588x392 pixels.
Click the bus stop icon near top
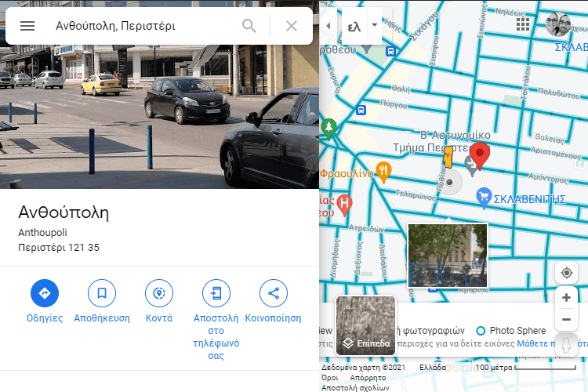(390, 52)
